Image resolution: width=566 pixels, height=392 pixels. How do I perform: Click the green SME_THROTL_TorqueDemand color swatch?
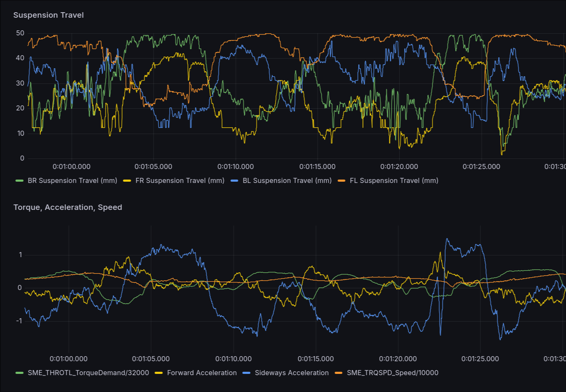(19, 373)
